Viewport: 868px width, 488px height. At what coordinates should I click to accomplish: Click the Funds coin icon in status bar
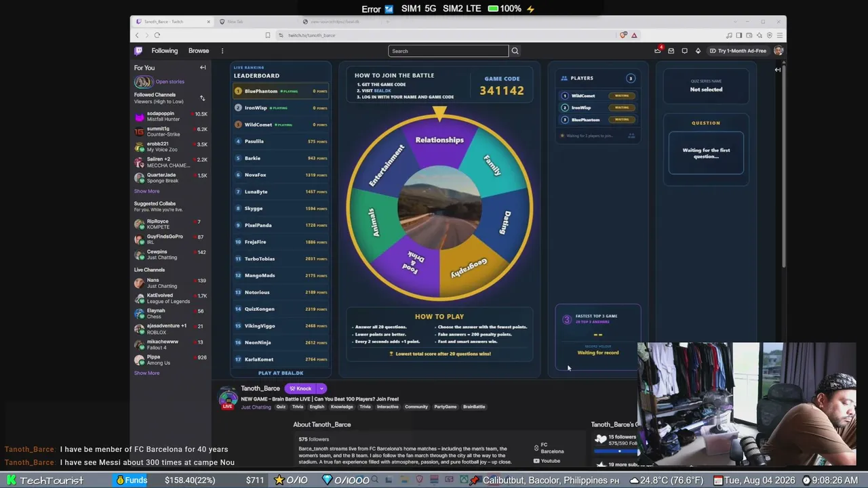tap(120, 481)
